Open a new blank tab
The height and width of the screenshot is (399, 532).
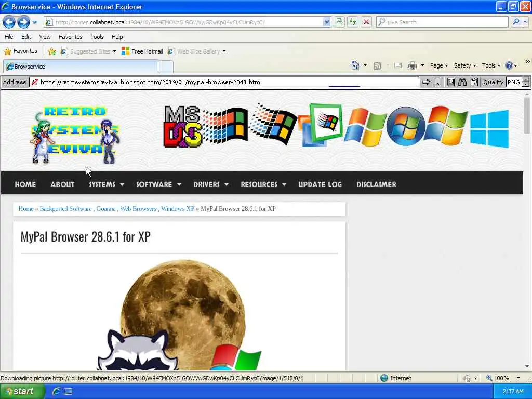coord(166,67)
